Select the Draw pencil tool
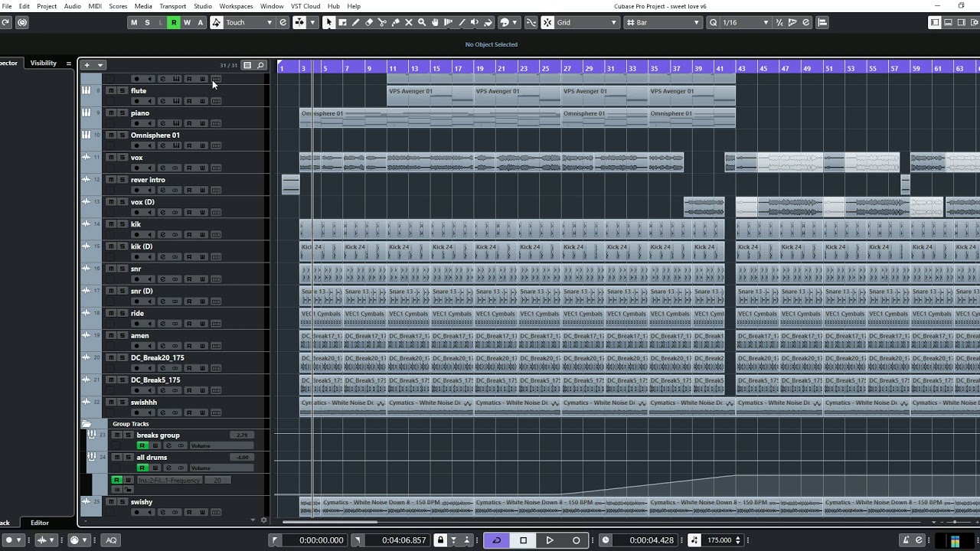The height and width of the screenshot is (551, 980). pyautogui.click(x=355, y=22)
